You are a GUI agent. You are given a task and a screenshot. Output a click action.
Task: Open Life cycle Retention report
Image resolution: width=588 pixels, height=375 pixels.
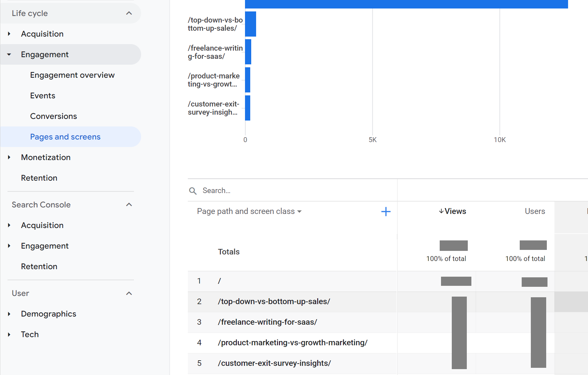(x=39, y=178)
